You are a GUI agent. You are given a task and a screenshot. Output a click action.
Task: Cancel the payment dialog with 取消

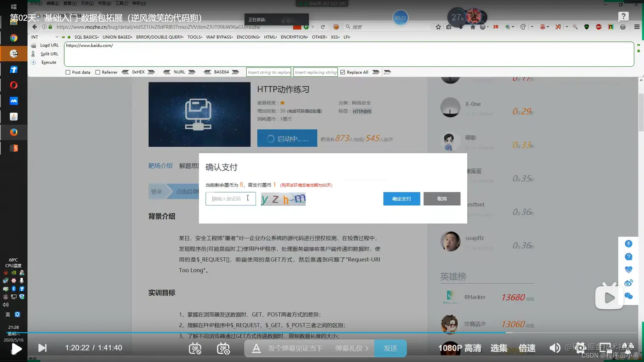pyautogui.click(x=442, y=199)
